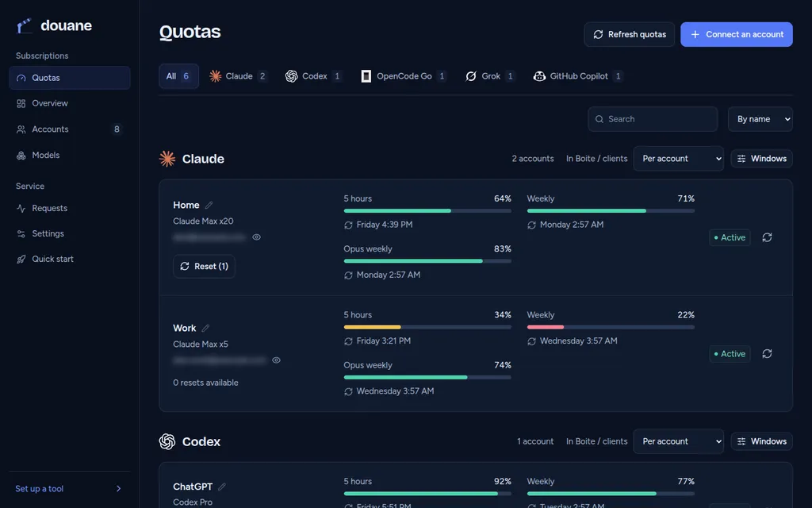Click the Friday 3:21 PM reset time
This screenshot has width=812, height=508.
point(383,341)
